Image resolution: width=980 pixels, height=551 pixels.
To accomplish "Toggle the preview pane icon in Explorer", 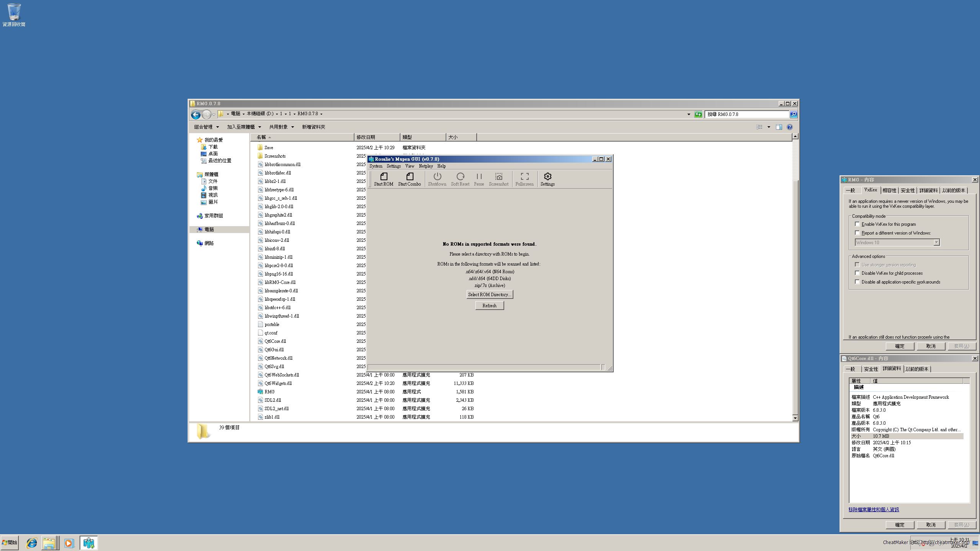I will coord(779,127).
